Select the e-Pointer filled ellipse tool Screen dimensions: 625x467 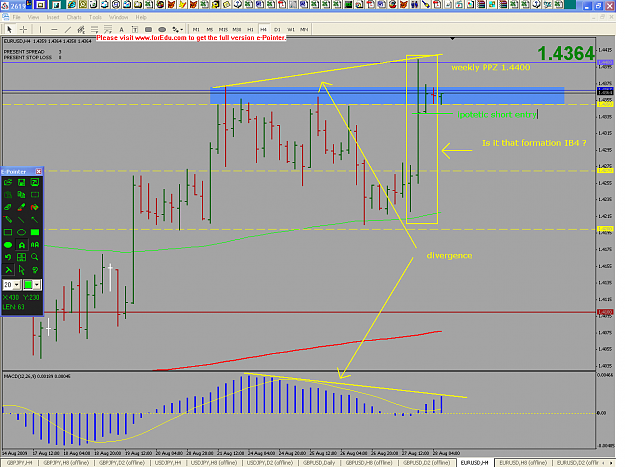[x=8, y=245]
